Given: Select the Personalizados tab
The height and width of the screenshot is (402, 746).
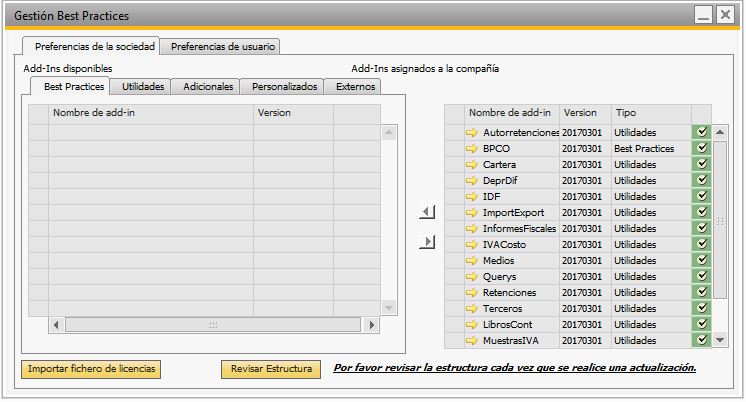Looking at the screenshot, I should tap(284, 87).
